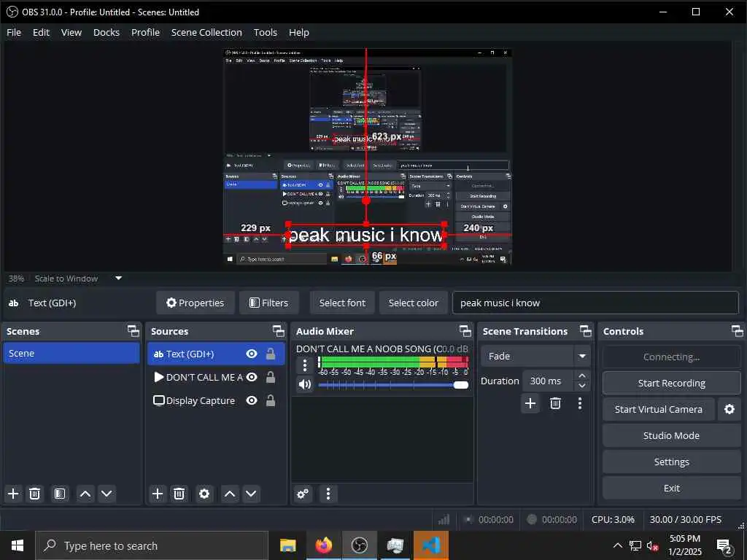Open OBS Settings button
This screenshot has width=747, height=560.
[x=672, y=462]
